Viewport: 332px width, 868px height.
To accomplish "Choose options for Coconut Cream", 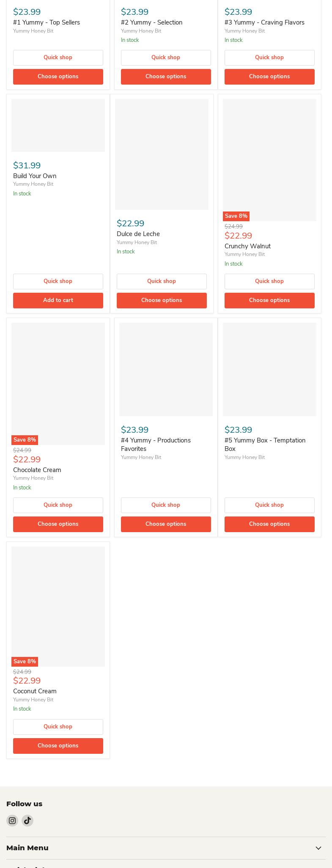I will 58,746.
